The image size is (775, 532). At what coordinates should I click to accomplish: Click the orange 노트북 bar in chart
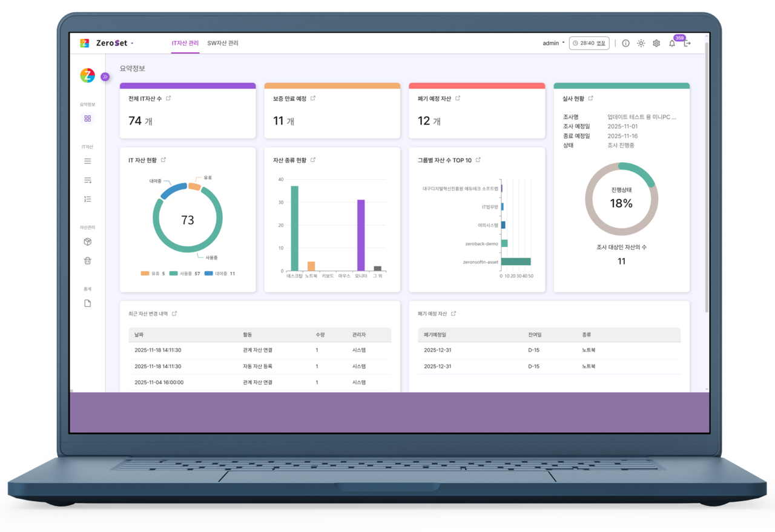[311, 266]
